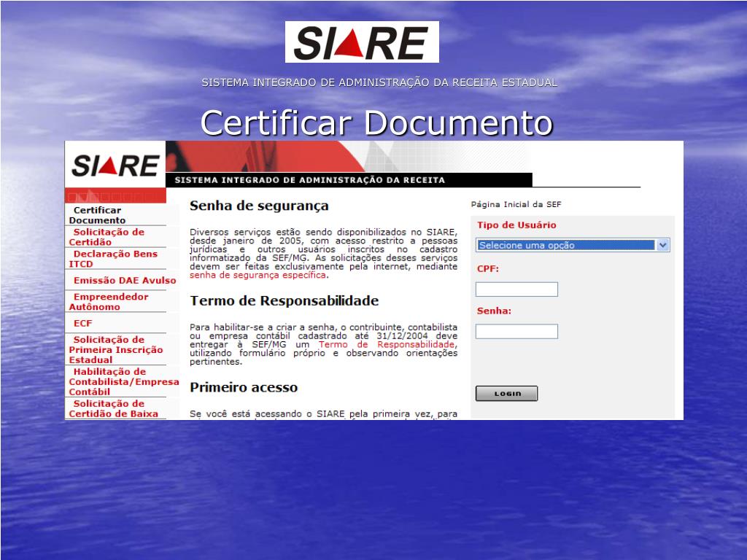Screen dimensions: 747x560
Task: Open the senha de segurança específica link
Action: pyautogui.click(x=258, y=275)
